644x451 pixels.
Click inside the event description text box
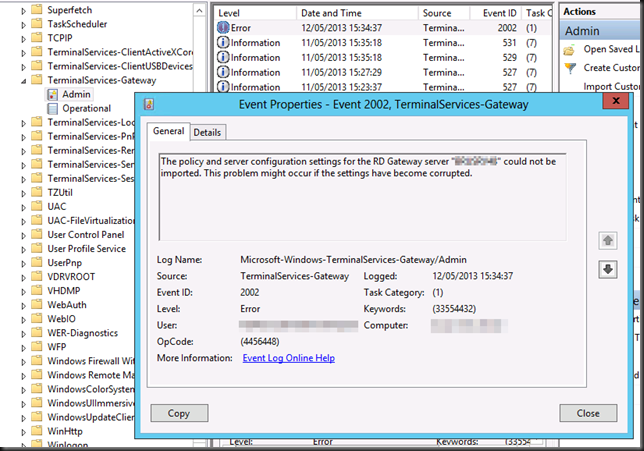pyautogui.click(x=362, y=197)
